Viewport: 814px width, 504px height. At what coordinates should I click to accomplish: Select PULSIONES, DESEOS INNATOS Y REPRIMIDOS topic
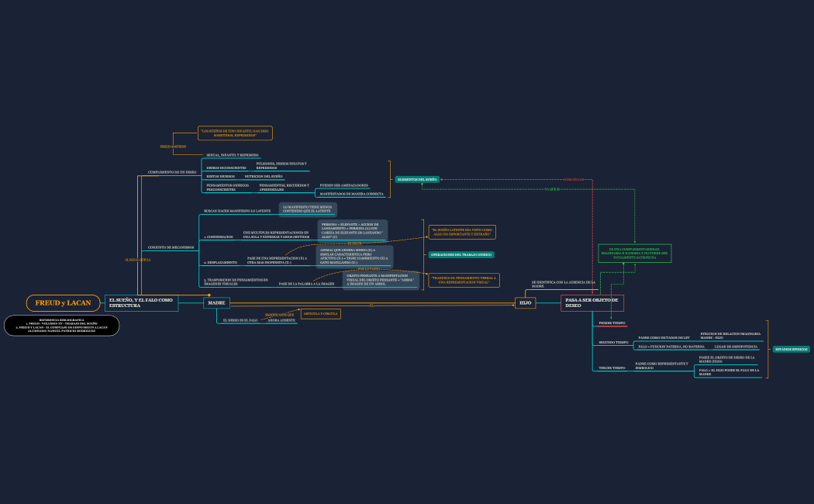(281, 166)
